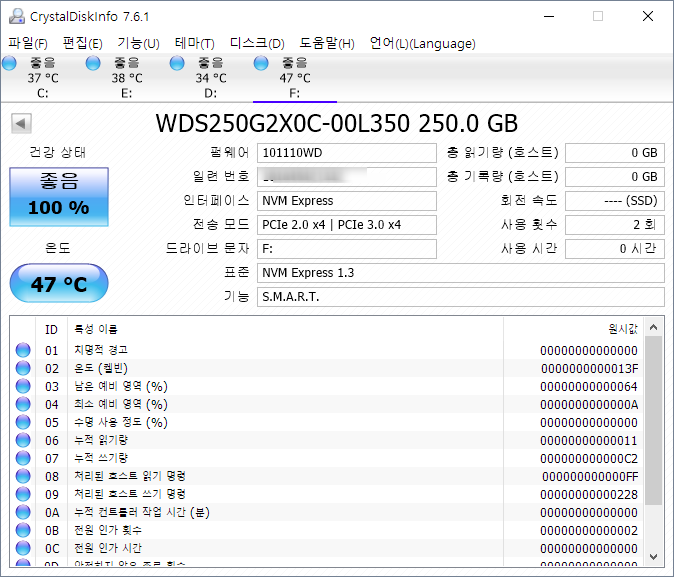674x577 pixels.
Task: Open the 디스크(D) menu
Action: coord(257,43)
